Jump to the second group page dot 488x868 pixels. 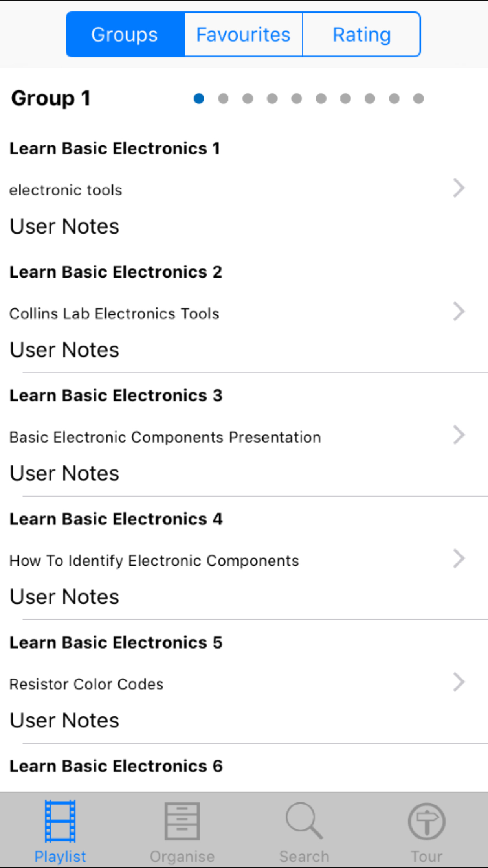point(223,98)
